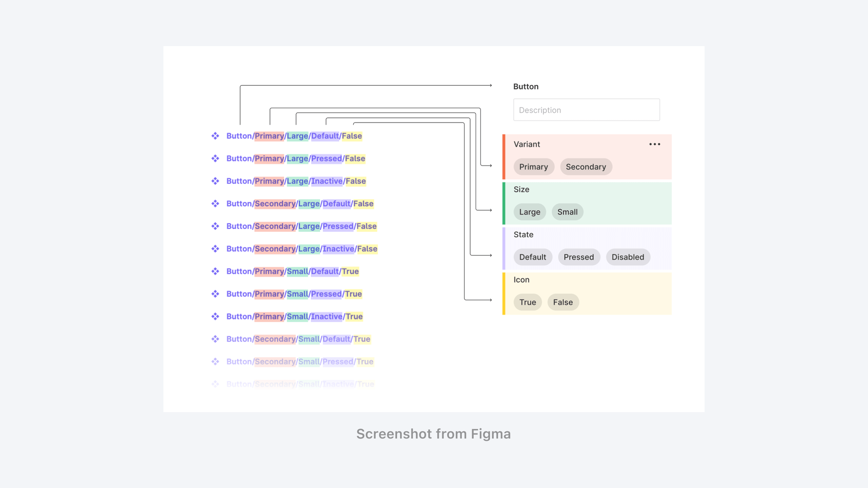The image size is (868, 488).
Task: Click component icon beside Button/Primary/Small/Inactive/True
Action: tap(215, 317)
